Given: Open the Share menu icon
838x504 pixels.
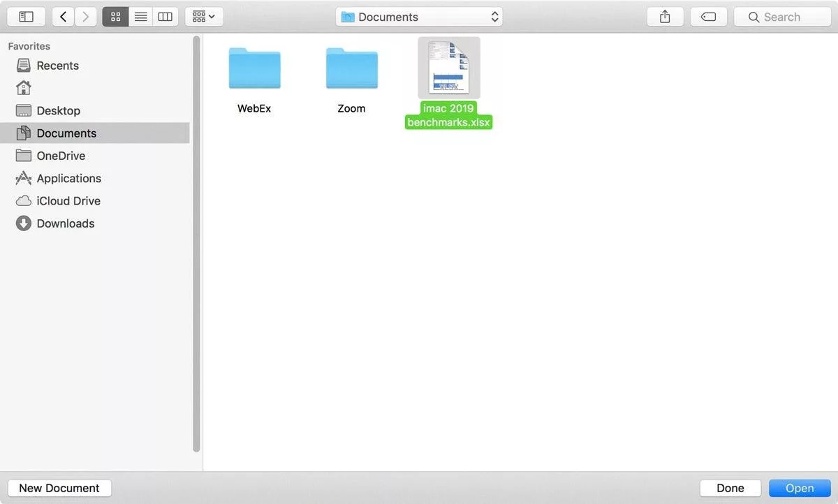Looking at the screenshot, I should [x=664, y=16].
